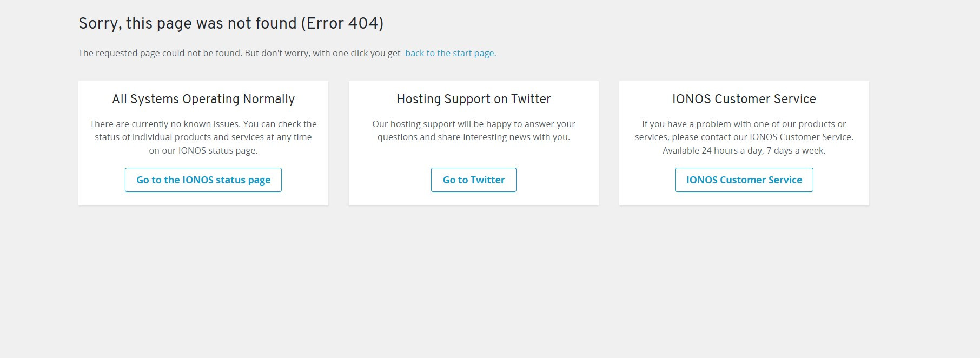Viewport: 980px width, 358px height.
Task: Select the 'Sorry, this page was not found (Error 404)' heading
Action: (x=231, y=23)
